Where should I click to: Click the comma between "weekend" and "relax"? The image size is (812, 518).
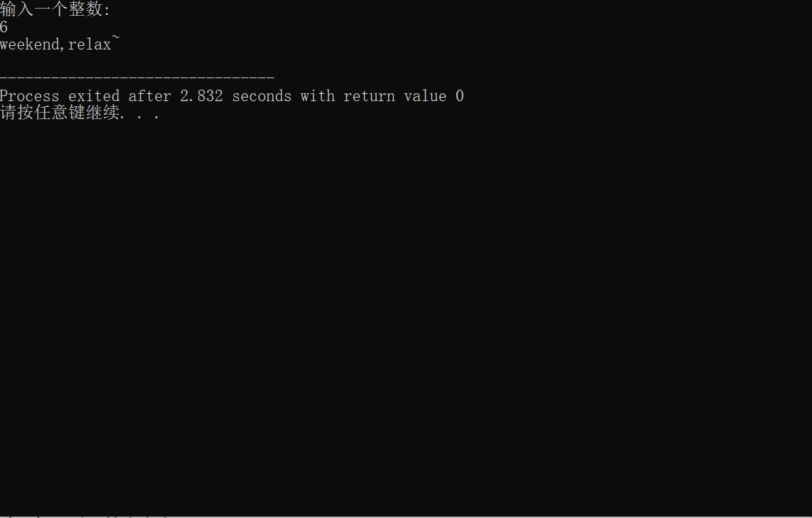click(x=64, y=47)
